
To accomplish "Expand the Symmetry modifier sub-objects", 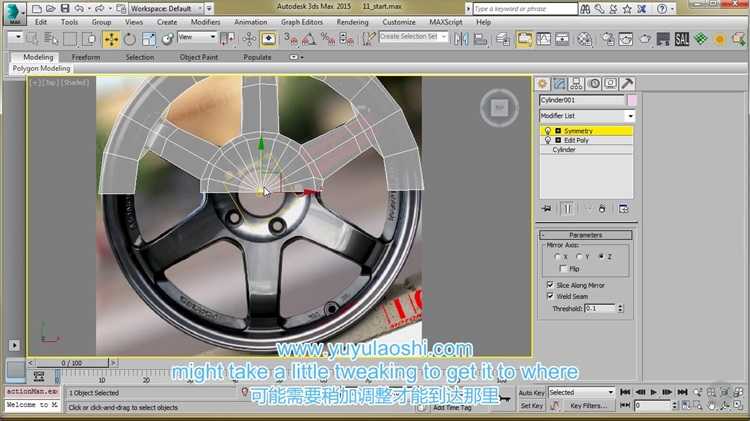I will (558, 131).
